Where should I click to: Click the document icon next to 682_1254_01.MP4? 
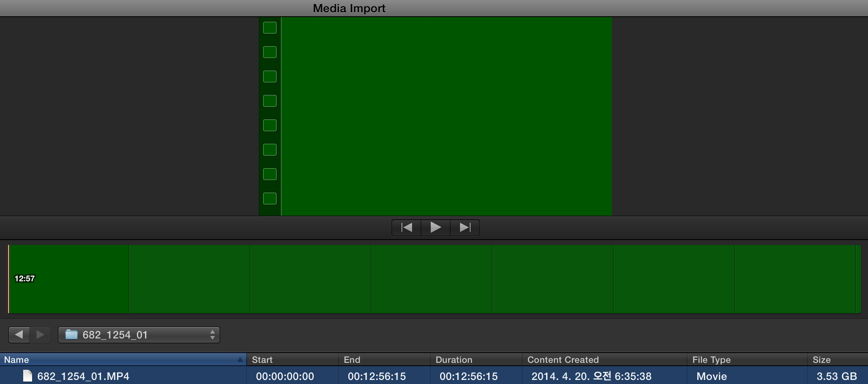tap(27, 376)
